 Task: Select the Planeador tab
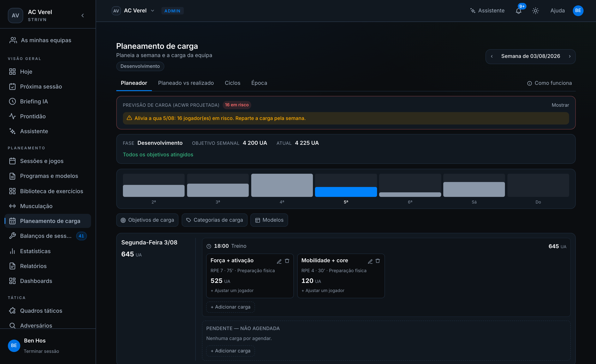(x=134, y=83)
